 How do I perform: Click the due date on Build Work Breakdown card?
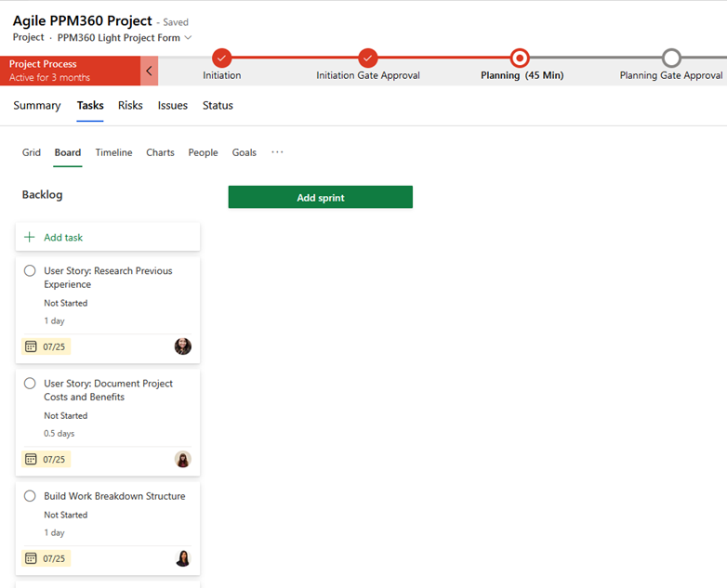click(x=46, y=558)
